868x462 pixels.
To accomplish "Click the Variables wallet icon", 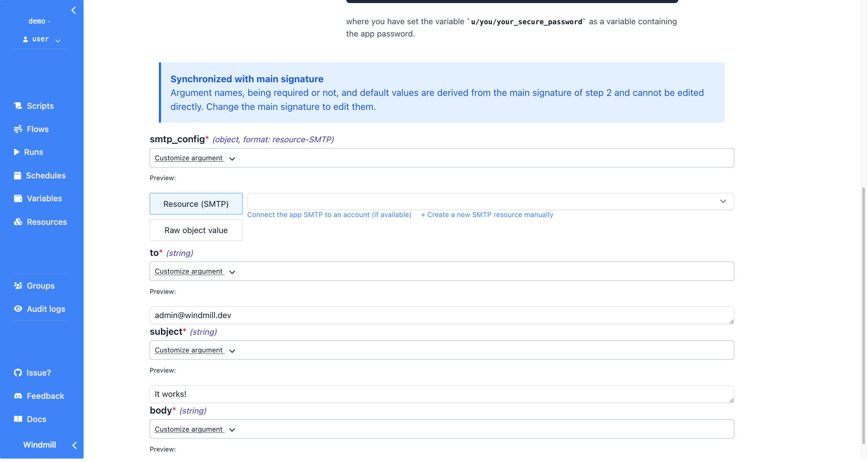I will click(x=18, y=198).
